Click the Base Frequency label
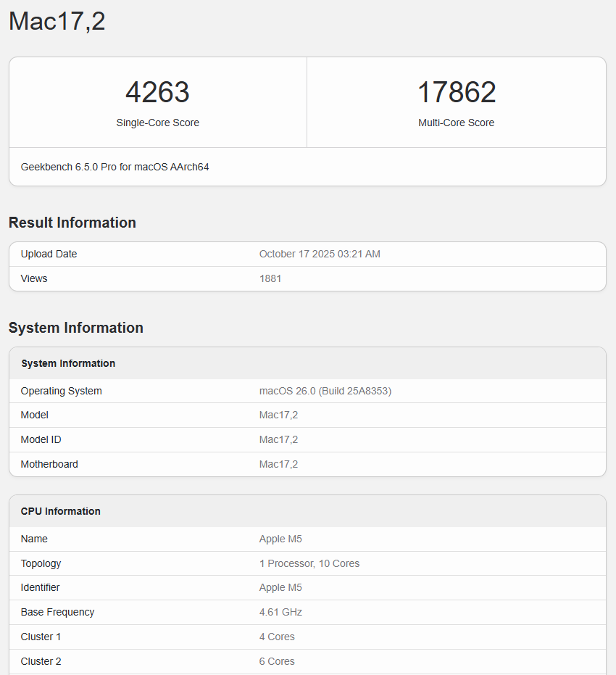 [x=57, y=612]
